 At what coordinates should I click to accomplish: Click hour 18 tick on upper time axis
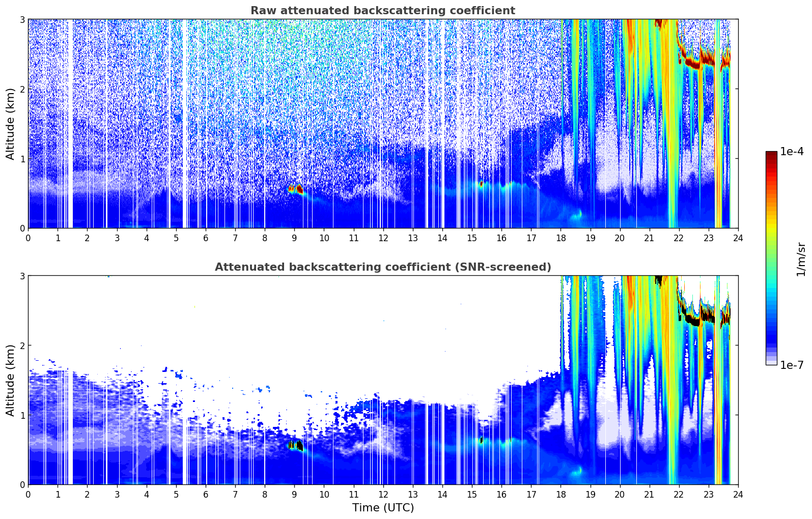(x=561, y=238)
